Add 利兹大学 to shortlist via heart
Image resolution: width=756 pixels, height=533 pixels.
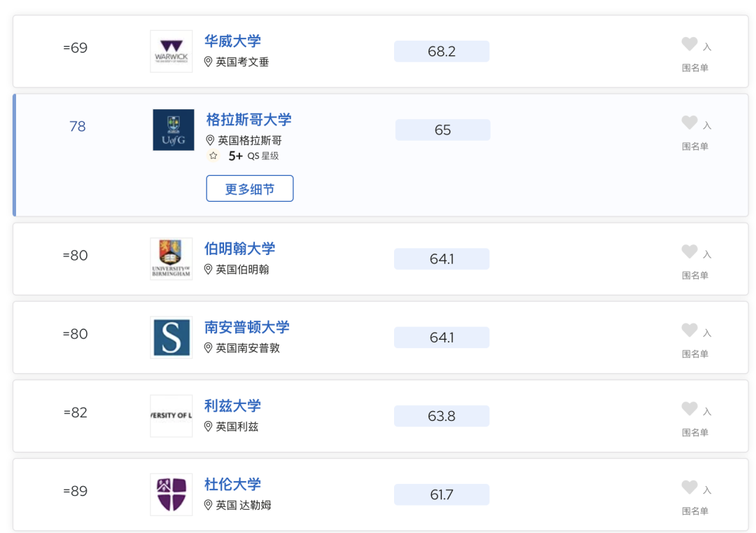689,409
